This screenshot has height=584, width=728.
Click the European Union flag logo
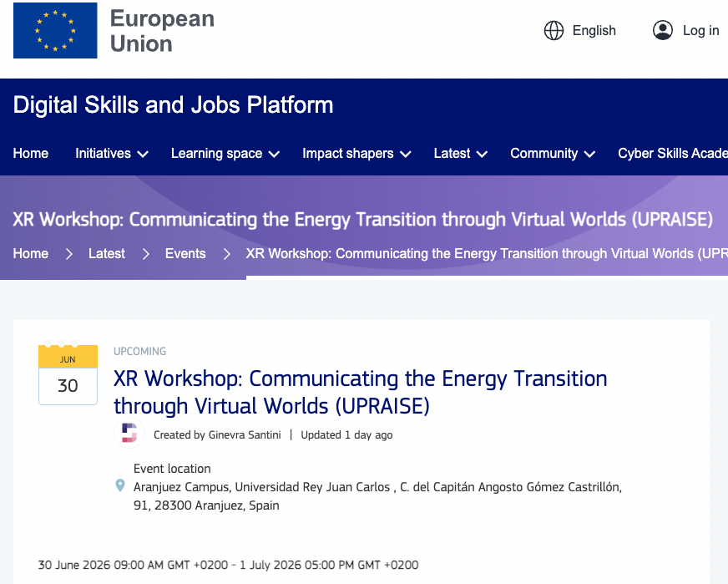point(55,30)
